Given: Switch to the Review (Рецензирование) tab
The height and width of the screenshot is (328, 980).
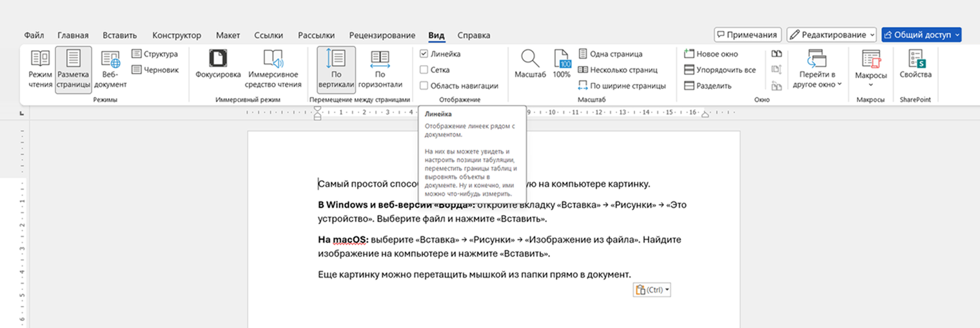Looking at the screenshot, I should [x=382, y=36].
